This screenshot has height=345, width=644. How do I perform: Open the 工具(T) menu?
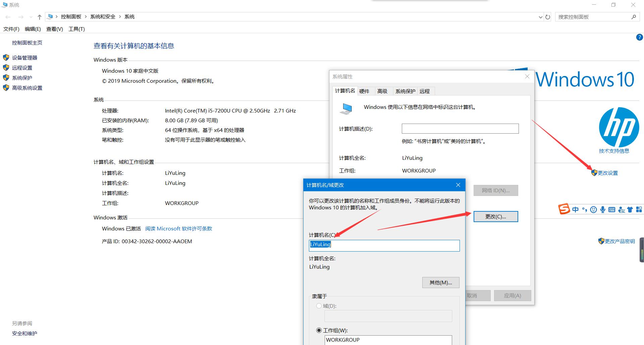[76, 29]
